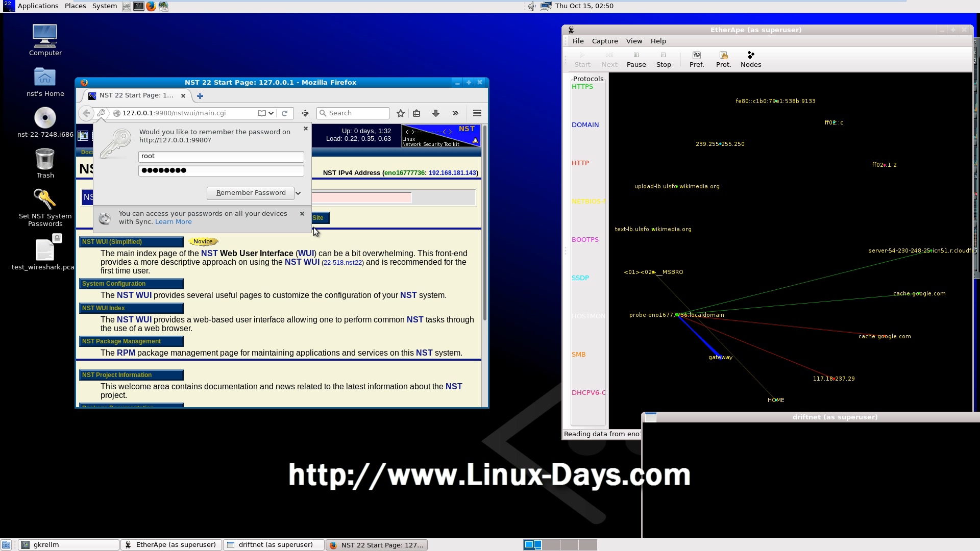The width and height of the screenshot is (980, 551).
Task: Open EtherApe Nodes window
Action: coord(751,59)
